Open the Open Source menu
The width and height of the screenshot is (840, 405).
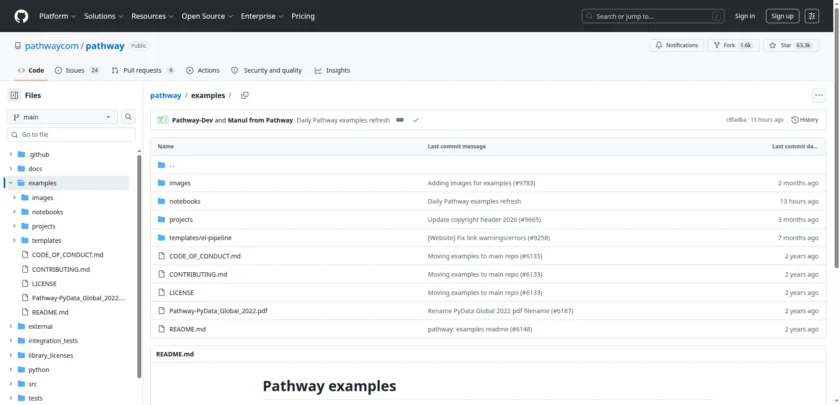(207, 16)
